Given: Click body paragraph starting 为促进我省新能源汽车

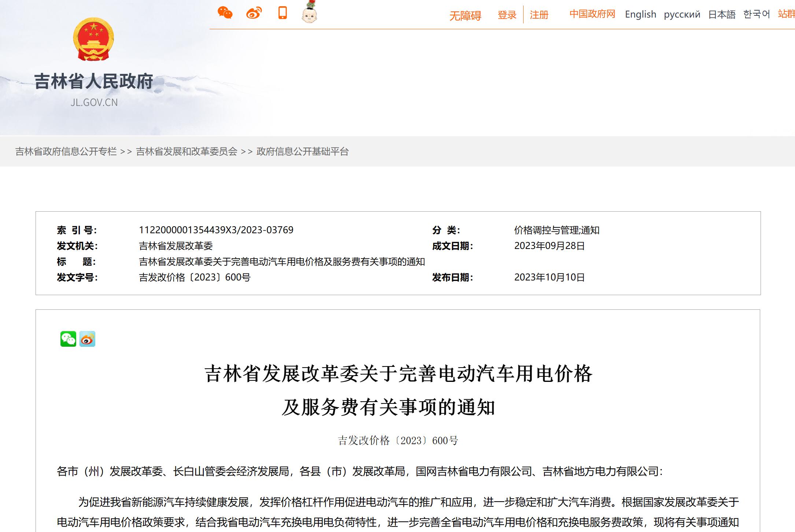Looking at the screenshot, I should (x=398, y=512).
